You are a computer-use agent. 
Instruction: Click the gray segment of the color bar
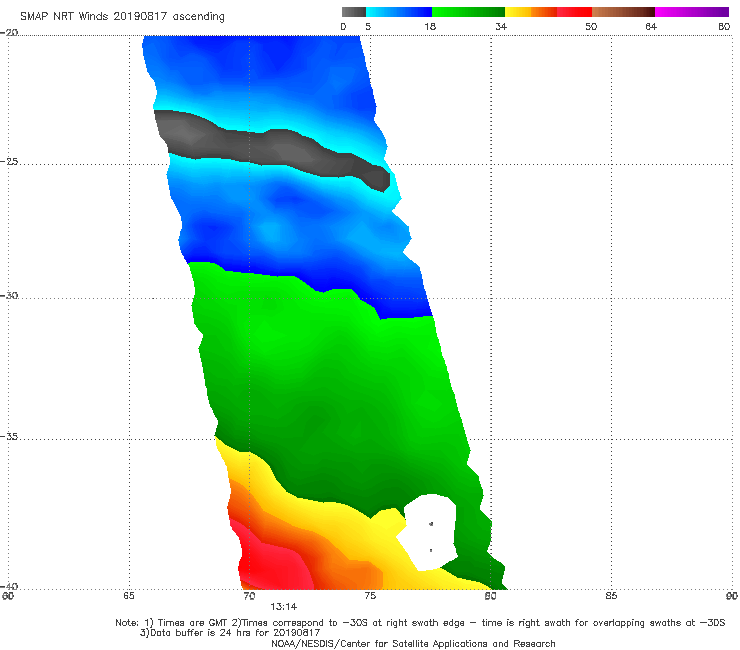(x=353, y=12)
